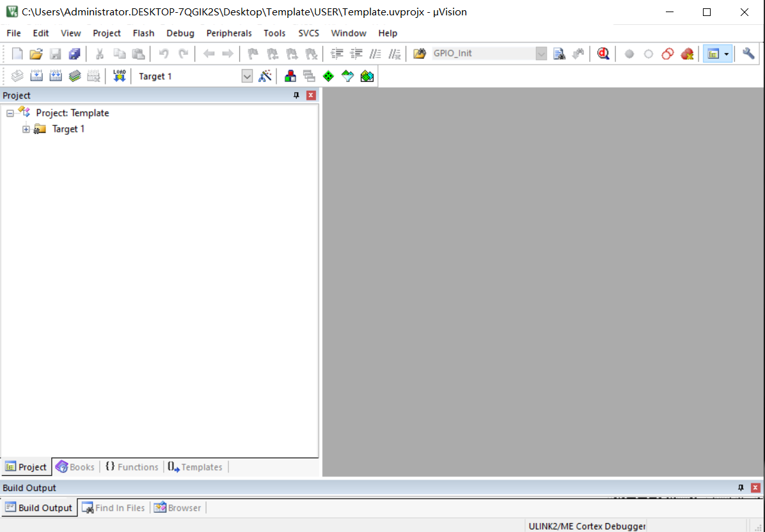Open the window view dropdown arrow
This screenshot has width=765, height=532.
[x=727, y=54]
